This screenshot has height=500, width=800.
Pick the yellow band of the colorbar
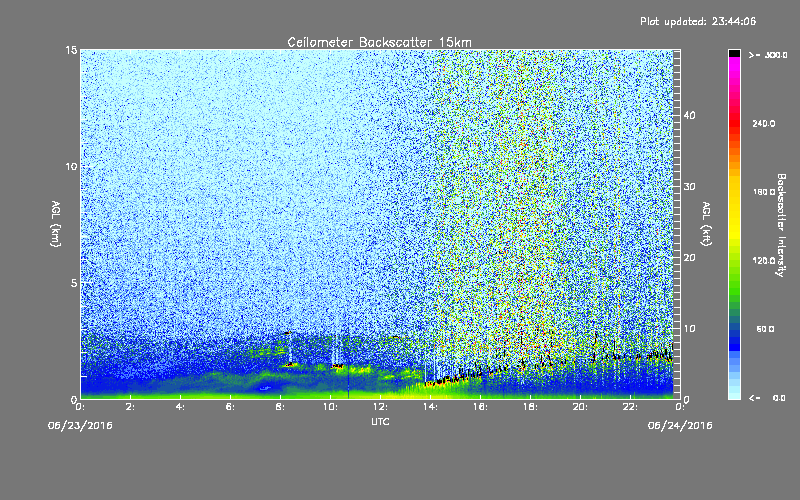[734, 209]
